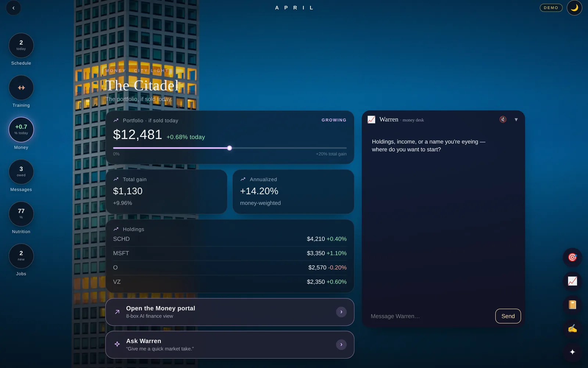The height and width of the screenshot is (368, 588).
Task: Open the Messages circle showing 3 owed
Action: point(21,172)
